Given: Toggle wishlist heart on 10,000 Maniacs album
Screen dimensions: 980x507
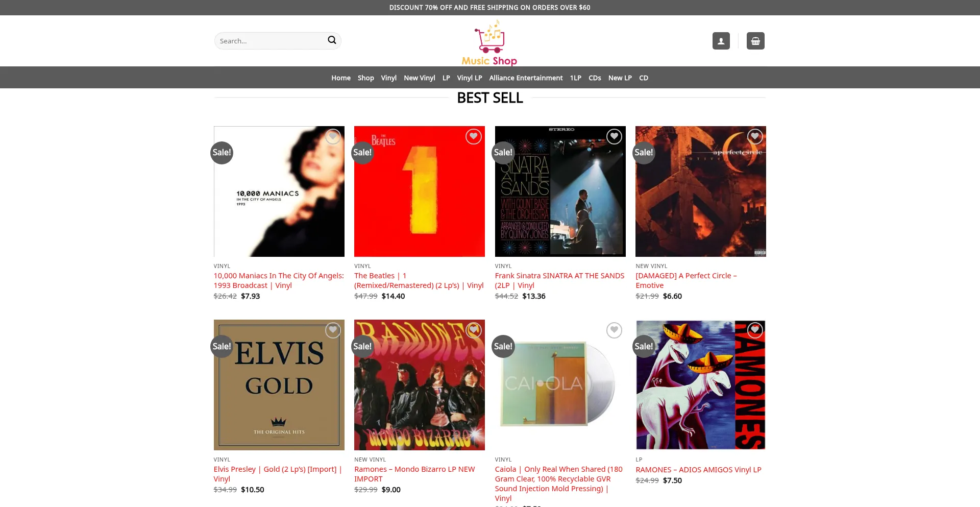Looking at the screenshot, I should coord(333,136).
